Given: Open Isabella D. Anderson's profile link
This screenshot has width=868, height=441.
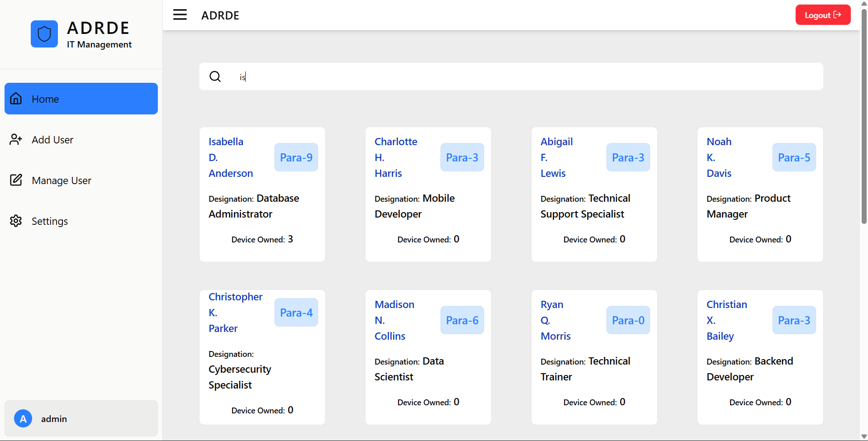Looking at the screenshot, I should (x=231, y=157).
